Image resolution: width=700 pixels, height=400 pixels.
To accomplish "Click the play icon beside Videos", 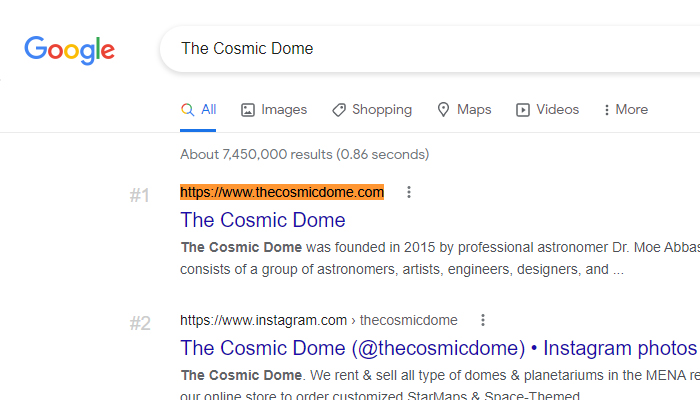I will 523,110.
